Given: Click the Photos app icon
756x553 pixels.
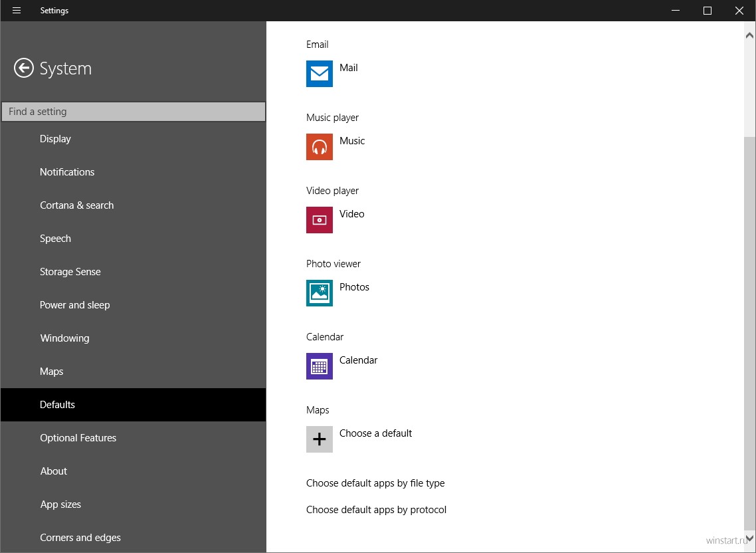Looking at the screenshot, I should [x=319, y=293].
